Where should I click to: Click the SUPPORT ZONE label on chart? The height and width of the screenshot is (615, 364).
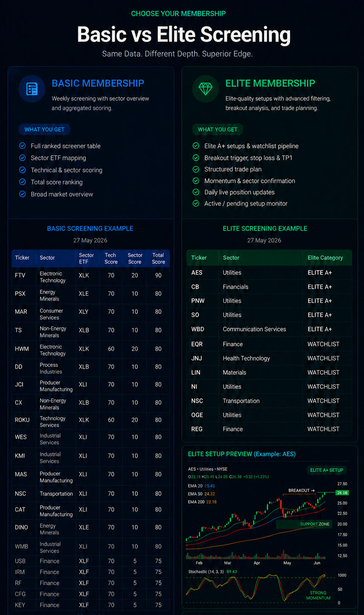pos(315,524)
